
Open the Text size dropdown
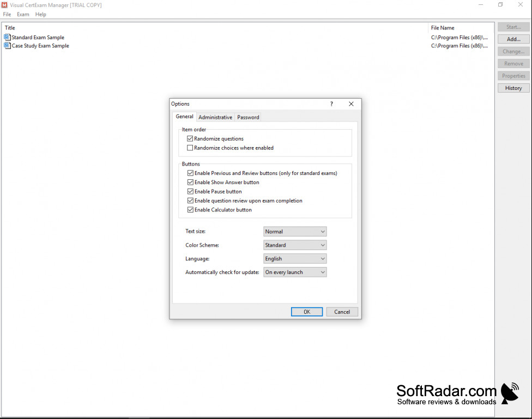click(x=295, y=232)
